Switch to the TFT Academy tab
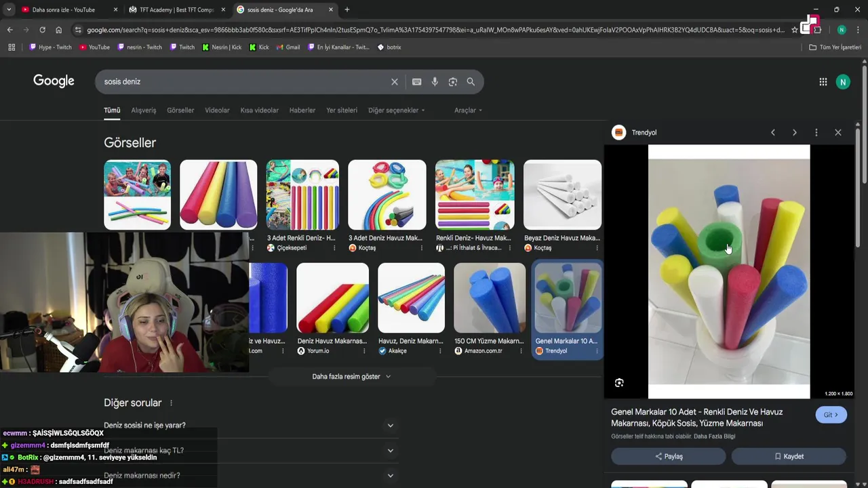The height and width of the screenshot is (488, 868). [x=176, y=9]
